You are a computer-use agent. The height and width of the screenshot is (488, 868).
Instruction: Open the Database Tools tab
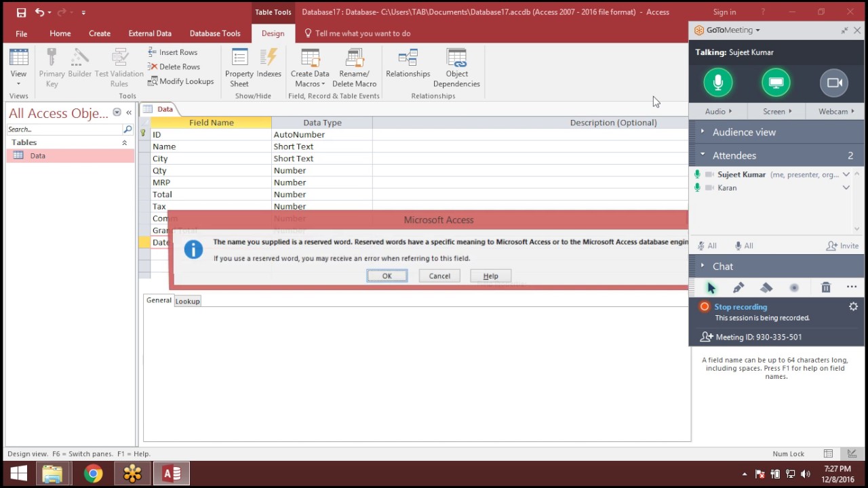click(215, 33)
